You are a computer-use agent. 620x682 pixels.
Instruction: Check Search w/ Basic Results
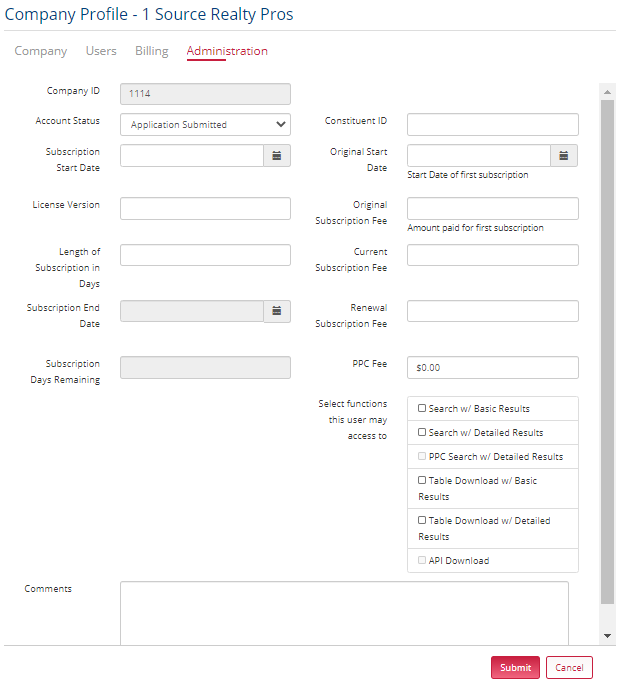[x=422, y=408]
